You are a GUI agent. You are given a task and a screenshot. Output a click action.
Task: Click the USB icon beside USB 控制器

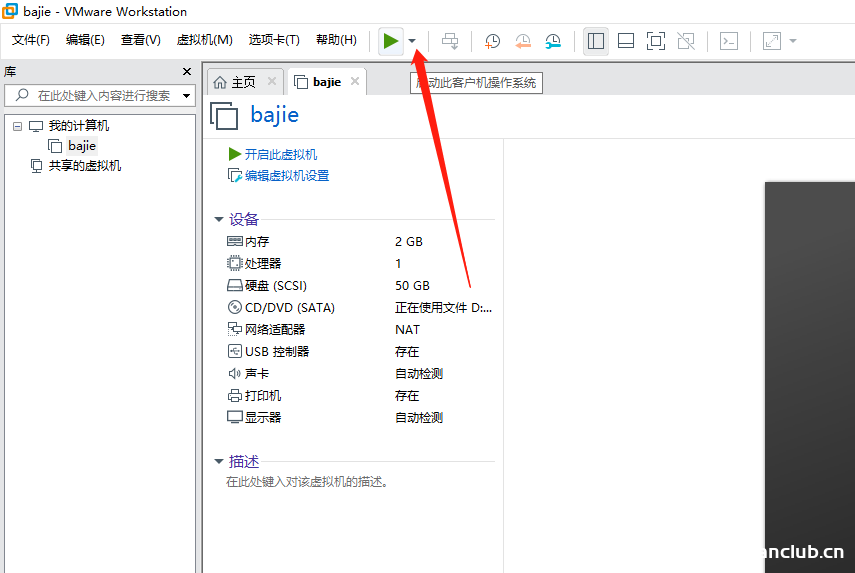click(x=234, y=351)
